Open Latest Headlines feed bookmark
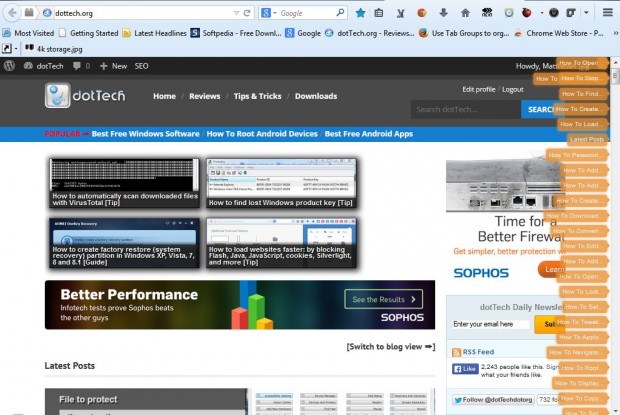The image size is (620, 415). point(154,33)
